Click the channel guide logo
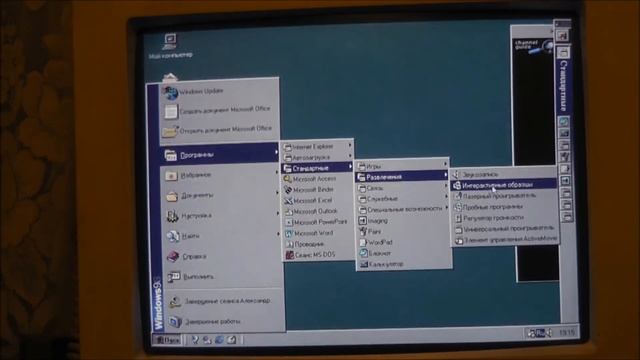The height and width of the screenshot is (360, 640). [533, 47]
